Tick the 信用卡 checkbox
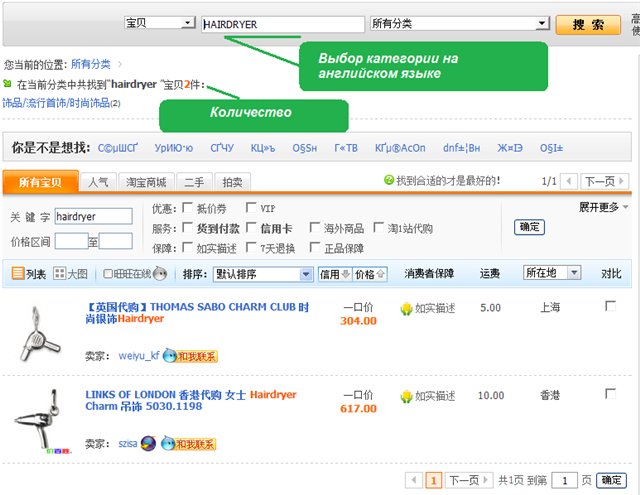This screenshot has width=640, height=495. 251,227
